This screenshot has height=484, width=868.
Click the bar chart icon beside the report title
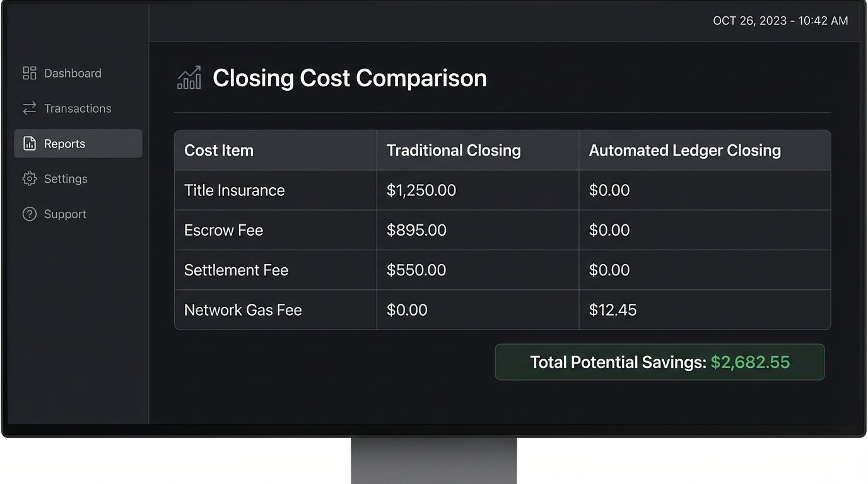click(x=189, y=77)
